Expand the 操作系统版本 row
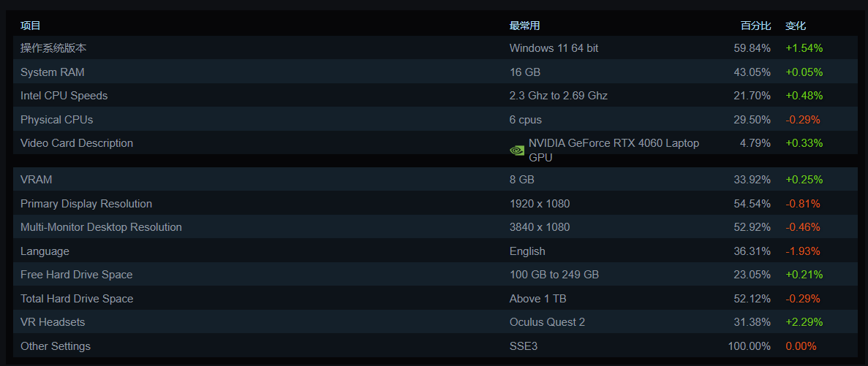 [x=53, y=48]
